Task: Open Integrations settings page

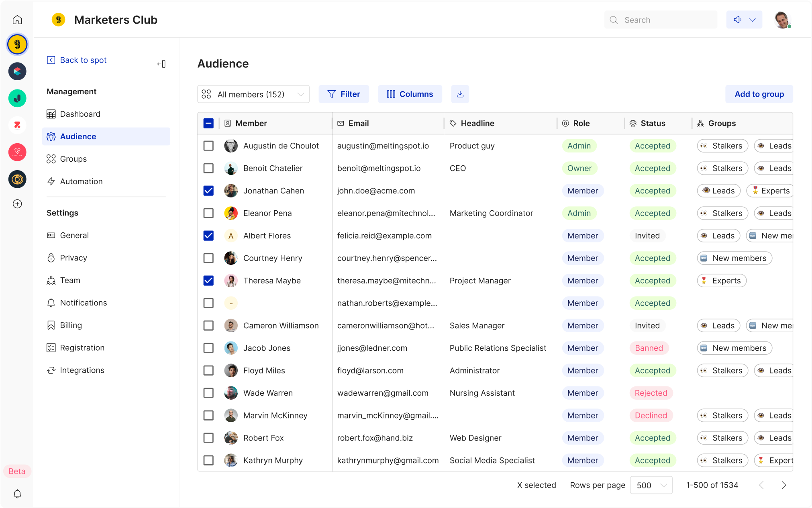Action: 82,370
